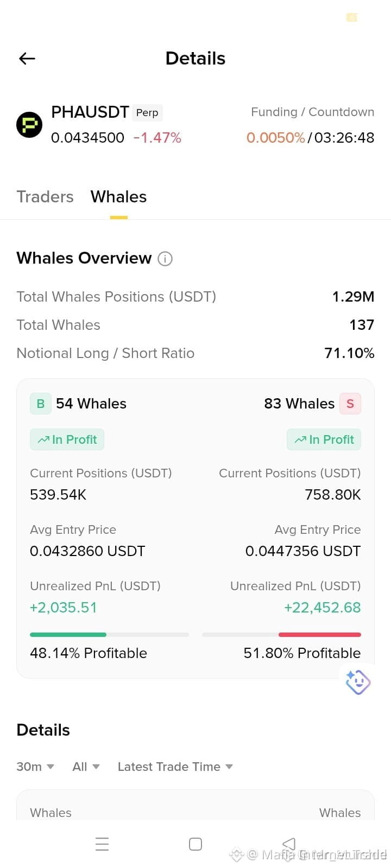Switch to the Traders tab
This screenshot has height=868, width=391.
(x=45, y=197)
